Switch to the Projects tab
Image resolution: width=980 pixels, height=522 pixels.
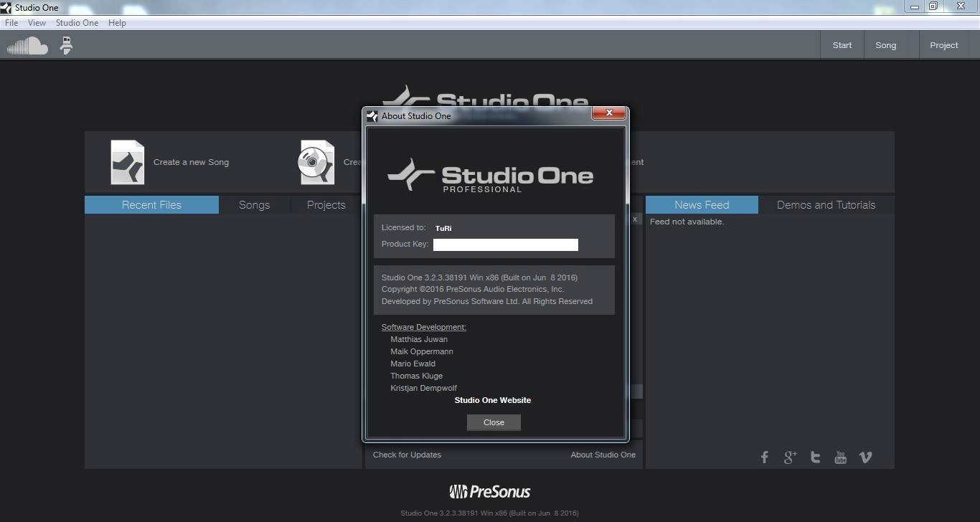pos(326,205)
